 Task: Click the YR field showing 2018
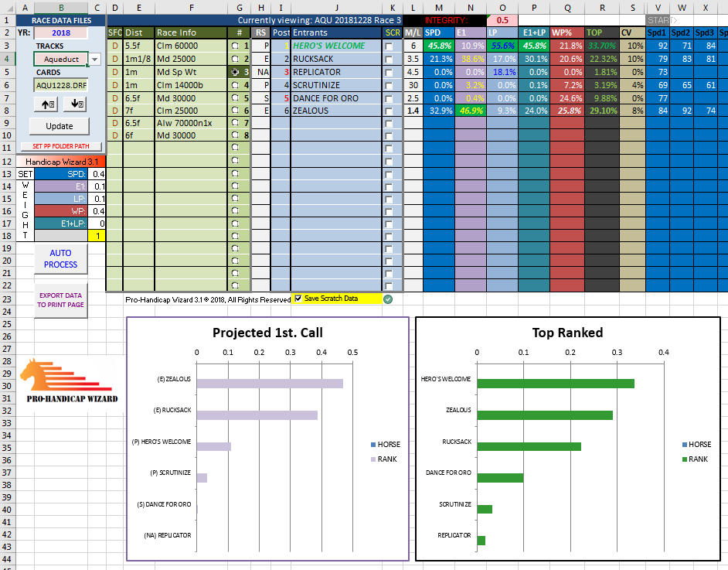click(x=60, y=32)
